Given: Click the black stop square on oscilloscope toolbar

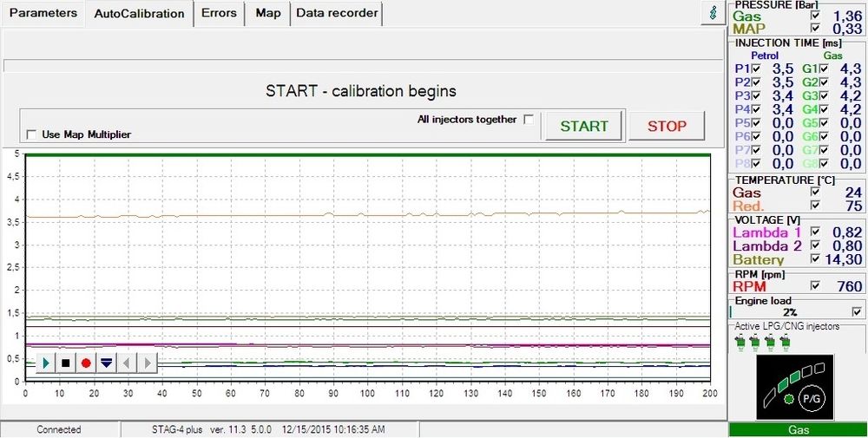Looking at the screenshot, I should pos(66,363).
